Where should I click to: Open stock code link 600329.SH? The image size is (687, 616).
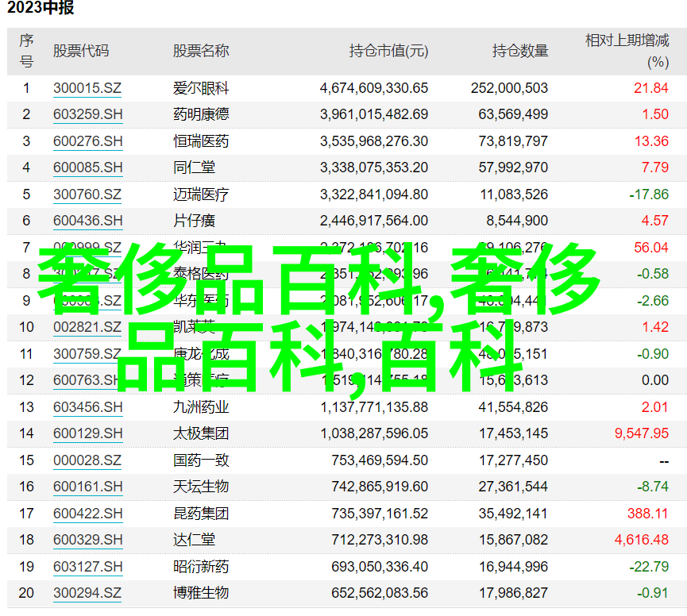tap(88, 540)
